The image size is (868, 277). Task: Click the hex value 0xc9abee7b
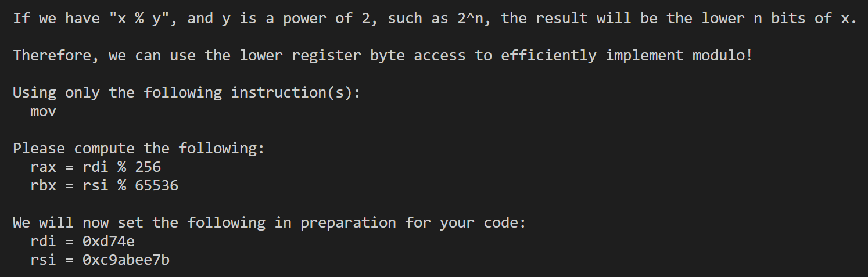[x=126, y=260]
